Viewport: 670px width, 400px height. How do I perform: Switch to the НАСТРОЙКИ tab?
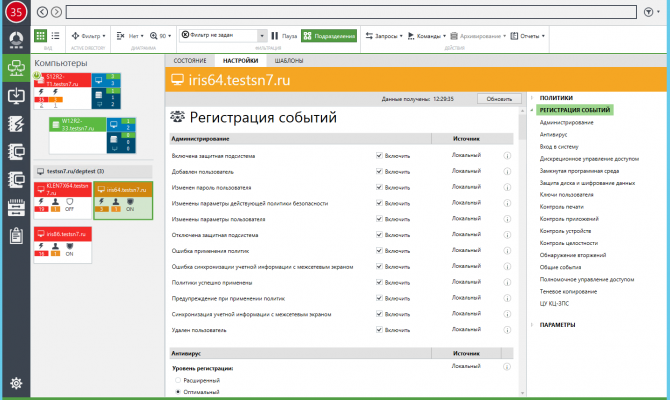(x=241, y=61)
